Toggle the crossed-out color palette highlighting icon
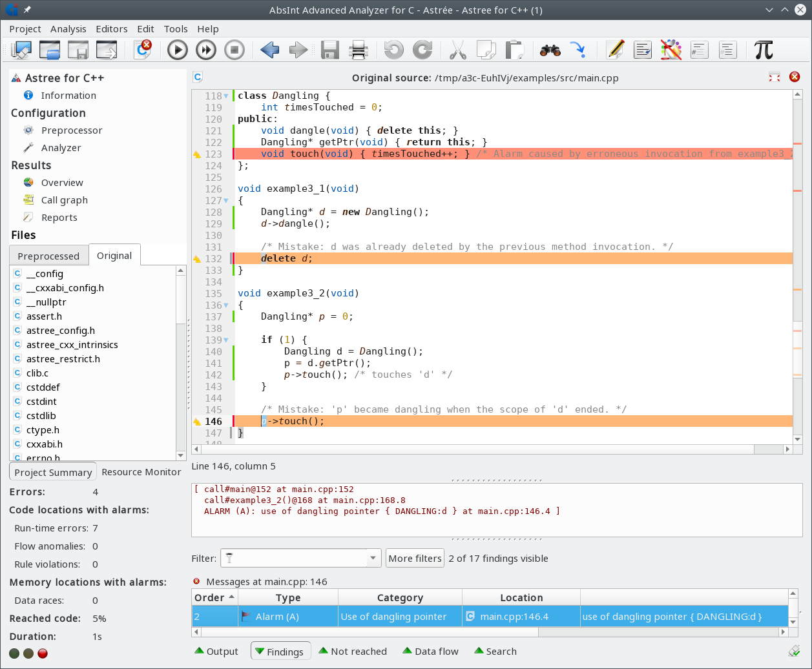 point(671,50)
